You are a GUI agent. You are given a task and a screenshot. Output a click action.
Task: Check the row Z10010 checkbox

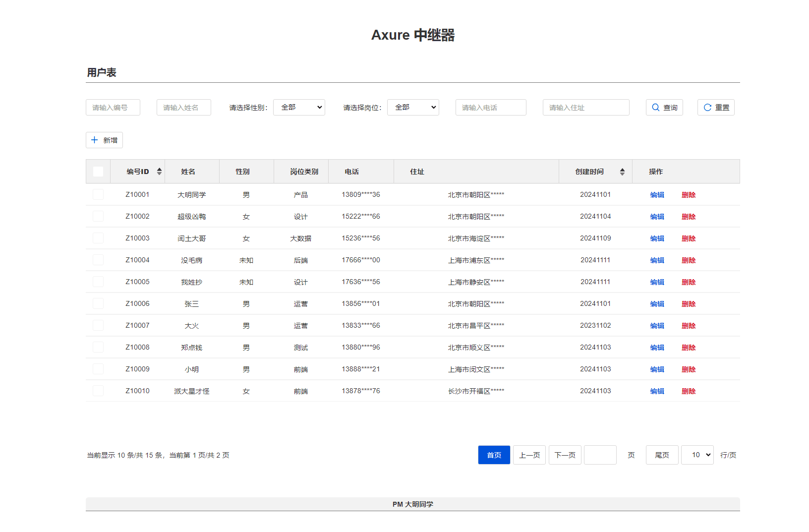(98, 391)
